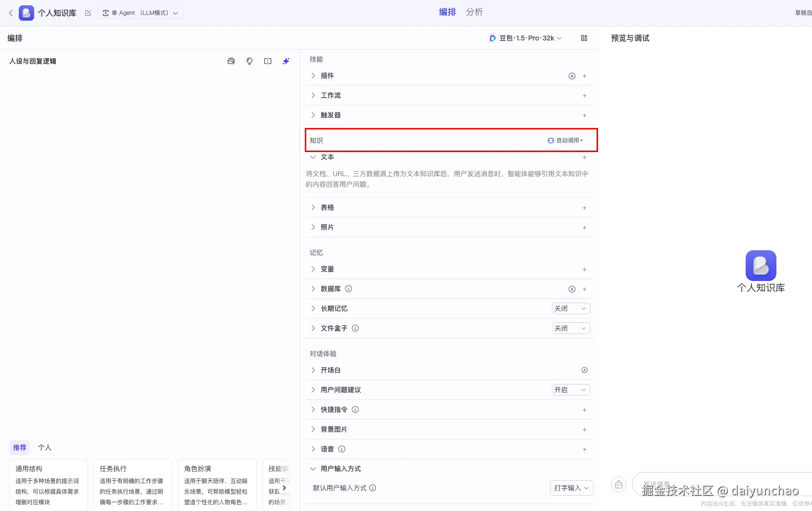Viewport: 812px width, 511px height.
Task: Expand the 数据库 section
Action: pyautogui.click(x=313, y=289)
